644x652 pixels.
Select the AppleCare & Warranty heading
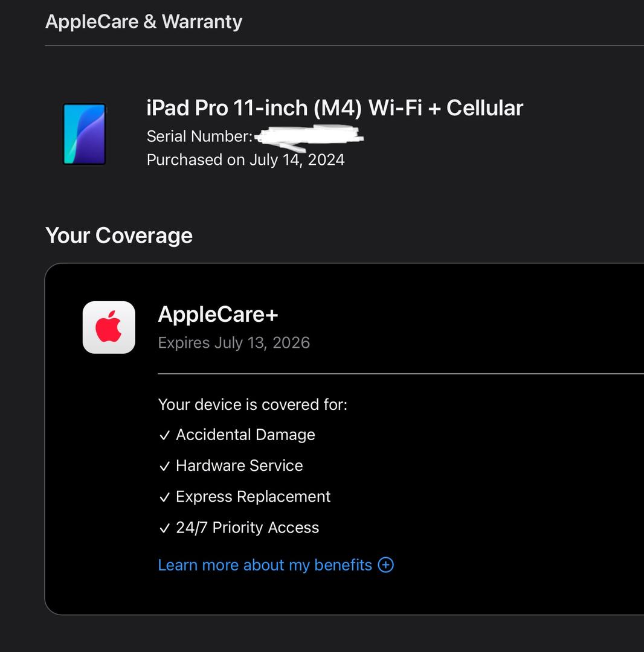[x=144, y=22]
